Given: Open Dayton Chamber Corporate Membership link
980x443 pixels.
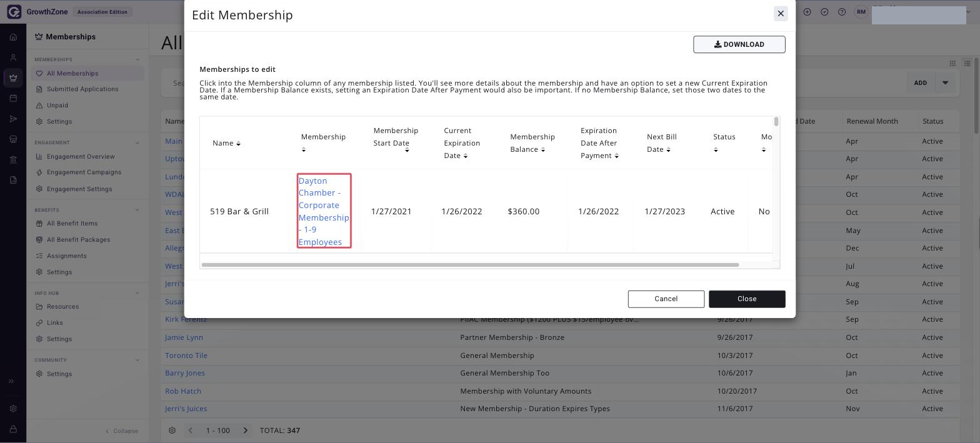Looking at the screenshot, I should pos(324,211).
